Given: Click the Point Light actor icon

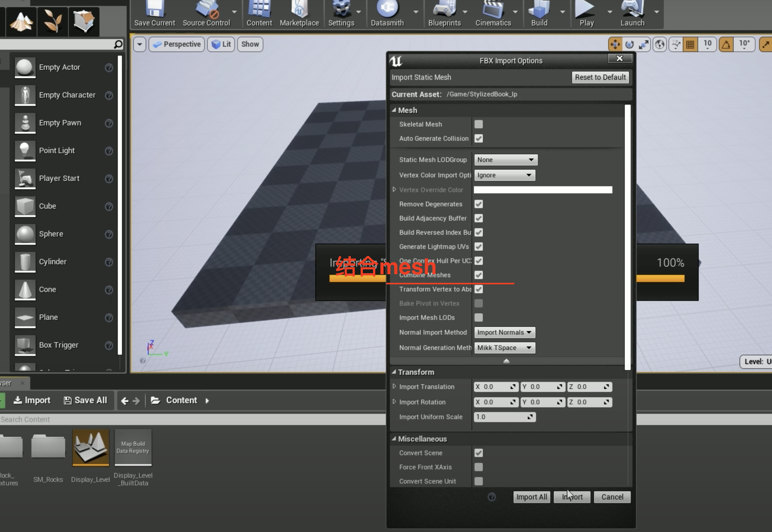Looking at the screenshot, I should tap(25, 151).
